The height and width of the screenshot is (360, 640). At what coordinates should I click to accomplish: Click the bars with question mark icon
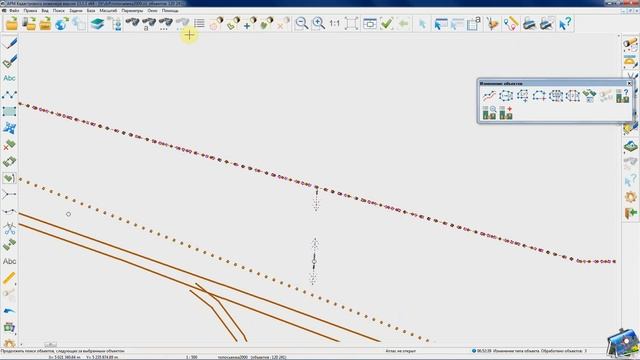pyautogui.click(x=622, y=96)
